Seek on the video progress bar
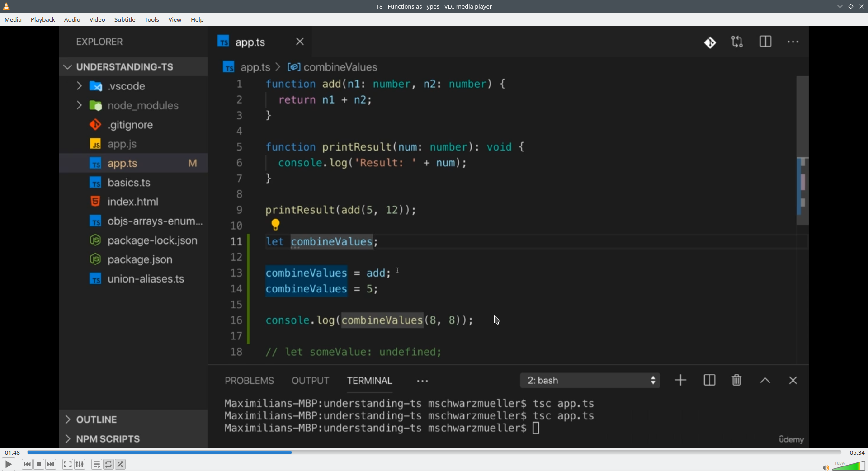This screenshot has width=868, height=471. pyautogui.click(x=434, y=452)
